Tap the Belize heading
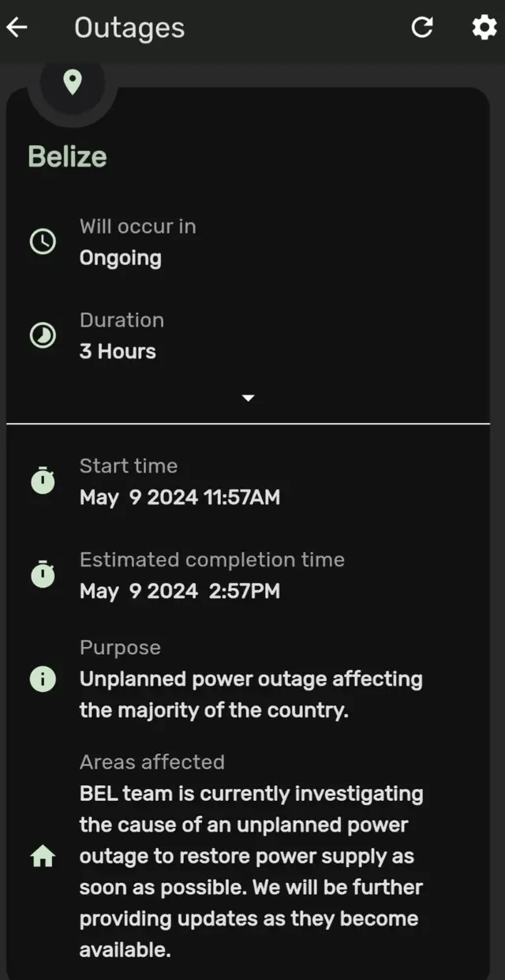The image size is (505, 980). point(67,156)
